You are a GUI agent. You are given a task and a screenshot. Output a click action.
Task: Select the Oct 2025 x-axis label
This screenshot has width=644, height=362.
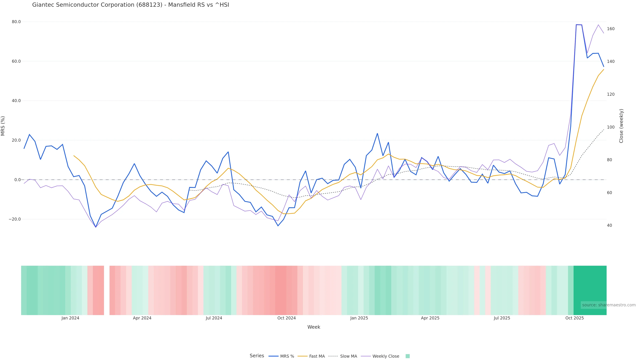[575, 318]
